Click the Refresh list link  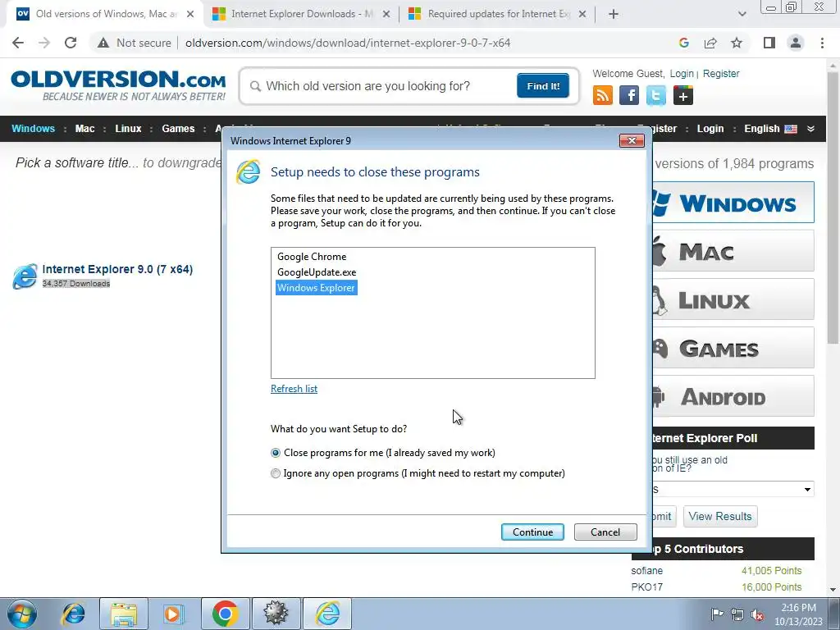[294, 389]
